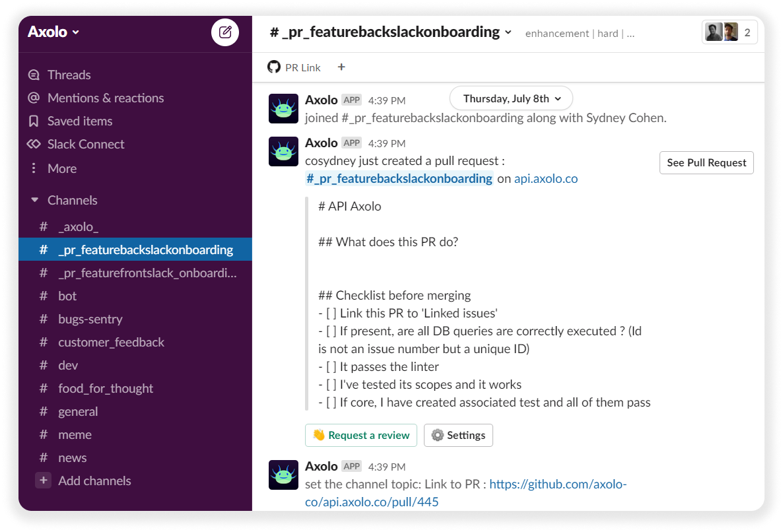Click the Settings button with gear
783x532 pixels.
[458, 435]
